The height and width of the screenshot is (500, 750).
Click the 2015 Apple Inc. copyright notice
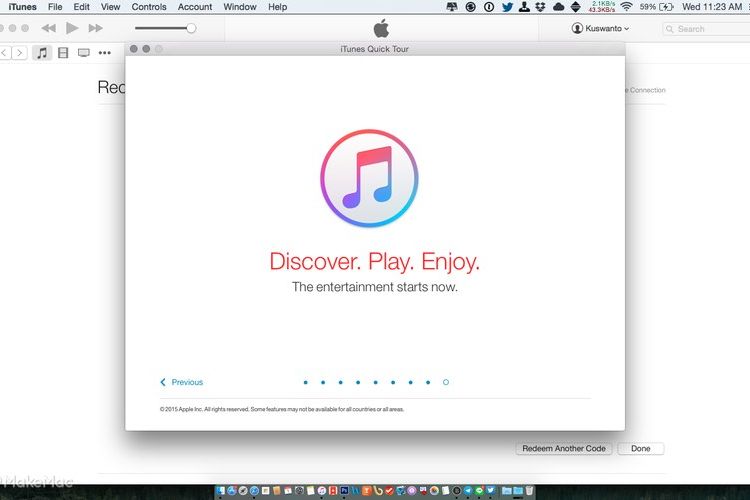pyautogui.click(x=282, y=409)
